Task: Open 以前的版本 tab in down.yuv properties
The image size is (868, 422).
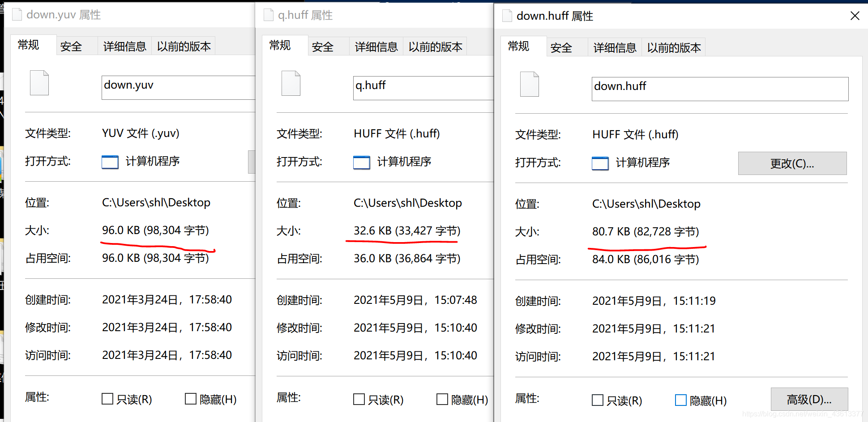Action: [x=184, y=46]
